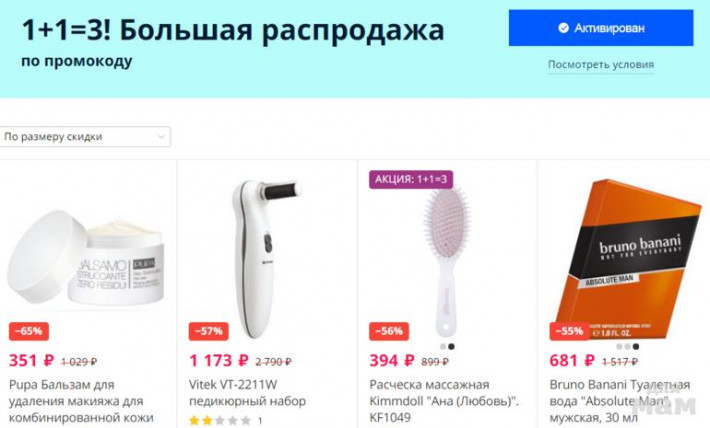Open the Посмотреть условия link
The height and width of the screenshot is (428, 710).
(x=601, y=64)
